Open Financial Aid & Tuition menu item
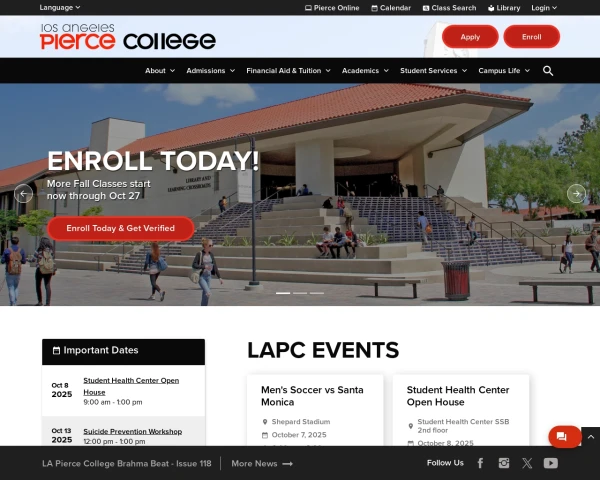Image resolution: width=600 pixels, height=480 pixels. 284,71
